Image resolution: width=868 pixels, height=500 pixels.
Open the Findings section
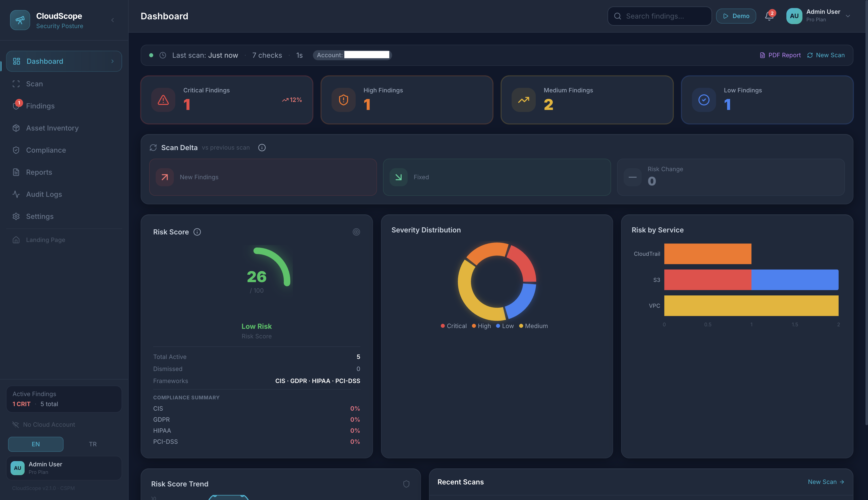[x=64, y=106]
